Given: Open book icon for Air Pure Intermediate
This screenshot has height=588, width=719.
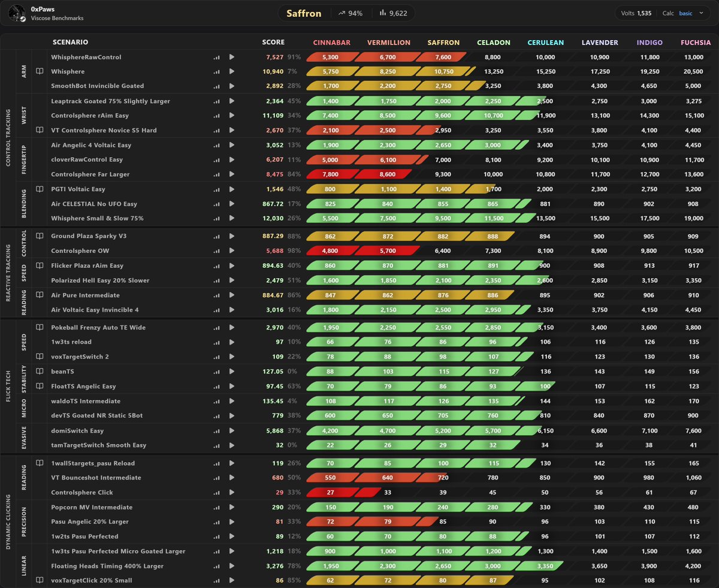Looking at the screenshot, I should coord(40,295).
